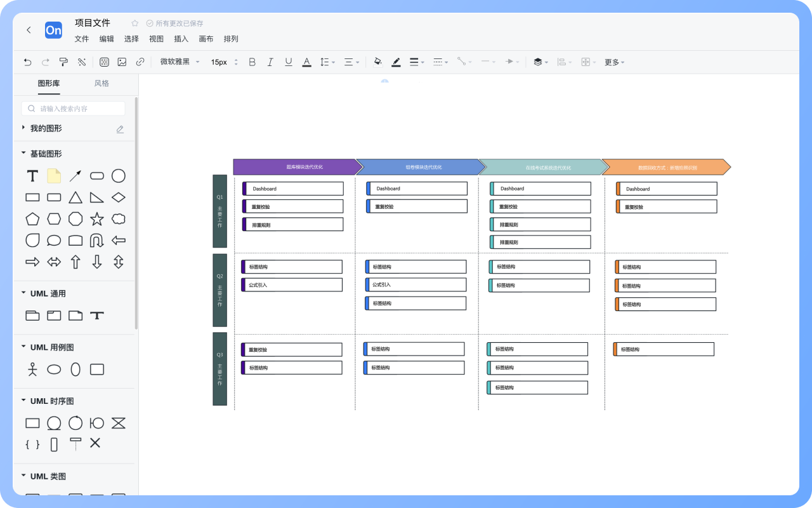
Task: Click the back arrow button
Action: click(29, 30)
